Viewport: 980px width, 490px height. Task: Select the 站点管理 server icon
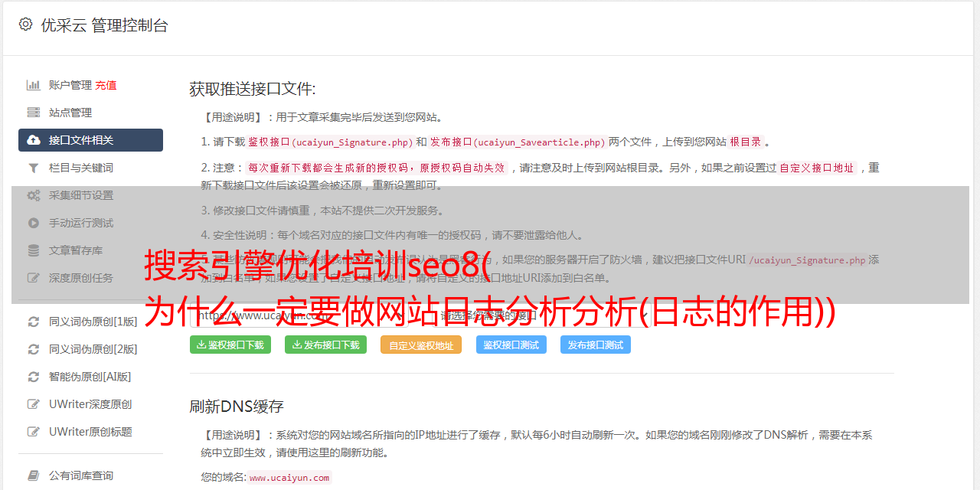[34, 113]
